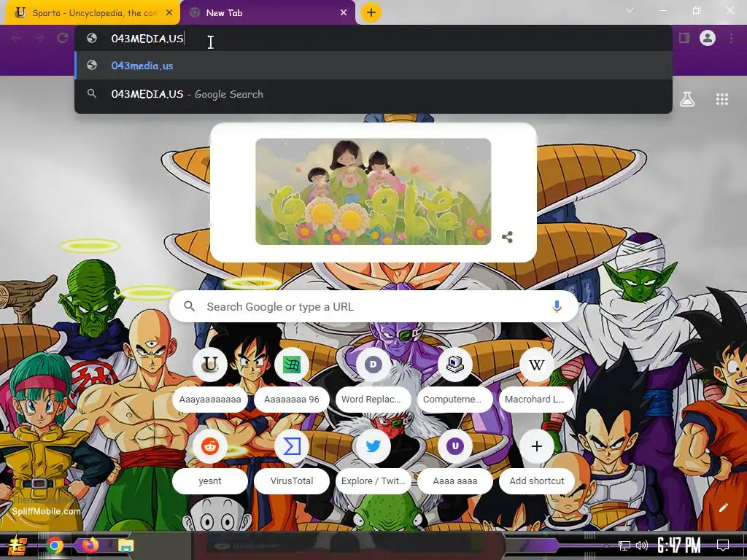The height and width of the screenshot is (560, 747).
Task: Open the notification center icon
Action: (x=723, y=545)
